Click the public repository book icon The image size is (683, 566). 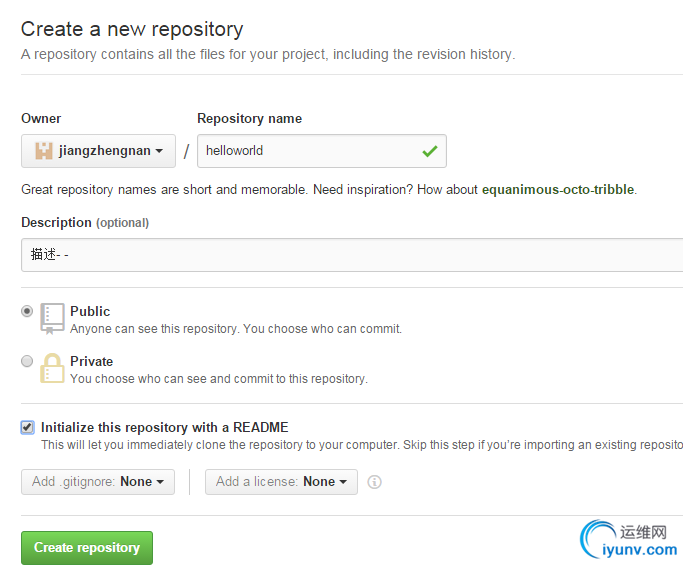[x=52, y=318]
